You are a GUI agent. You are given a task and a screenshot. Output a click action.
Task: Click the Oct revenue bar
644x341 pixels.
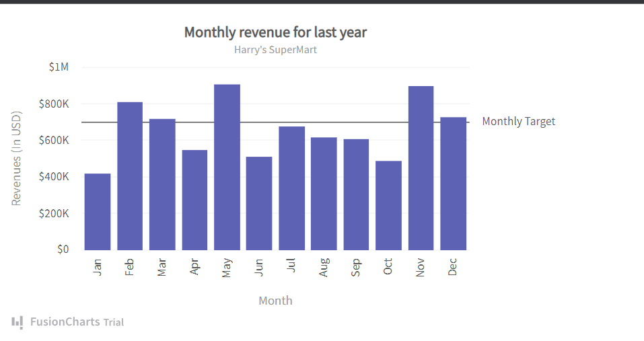388,205
